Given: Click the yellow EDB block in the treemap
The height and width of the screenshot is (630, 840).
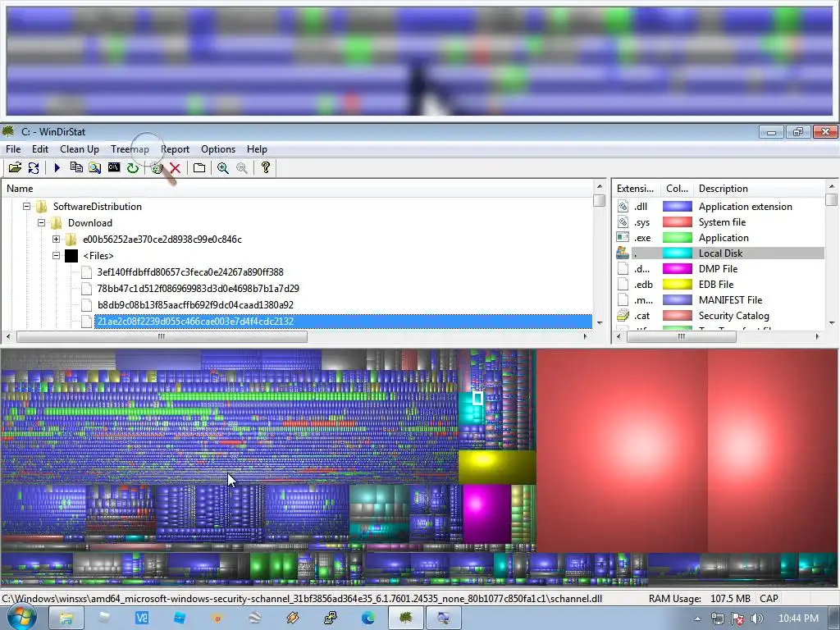Looking at the screenshot, I should tap(497, 467).
